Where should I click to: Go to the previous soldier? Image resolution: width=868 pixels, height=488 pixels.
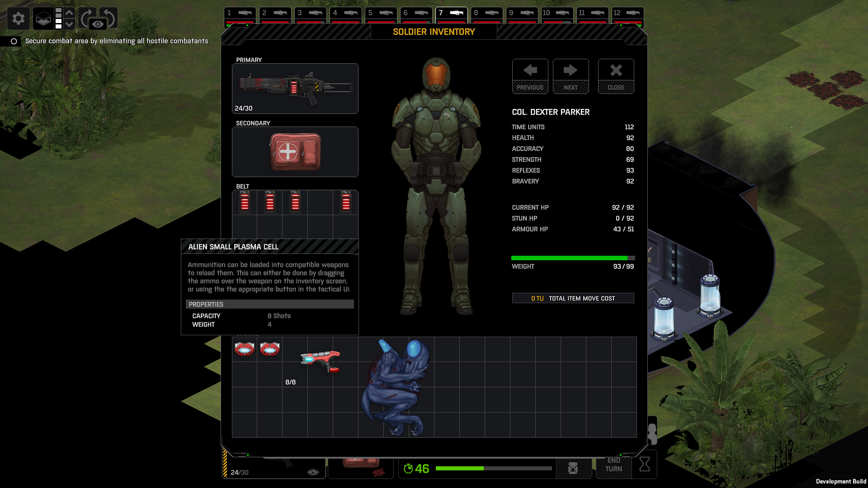click(x=530, y=76)
